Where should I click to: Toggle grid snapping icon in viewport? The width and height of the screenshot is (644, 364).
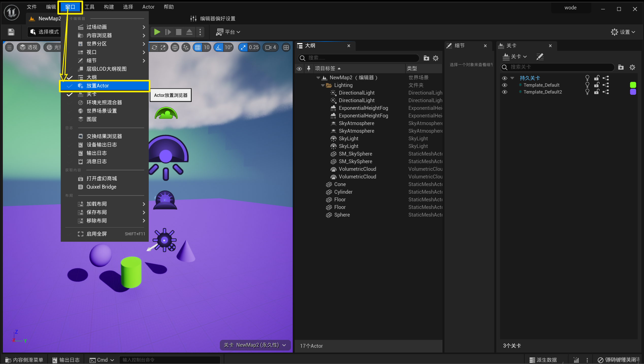point(198,47)
